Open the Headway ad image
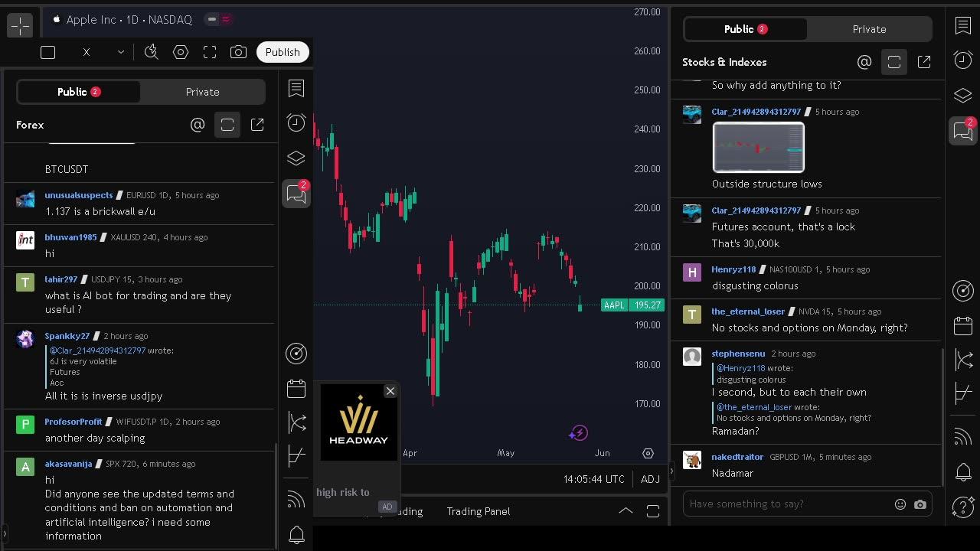This screenshot has height=551, width=980. (358, 422)
